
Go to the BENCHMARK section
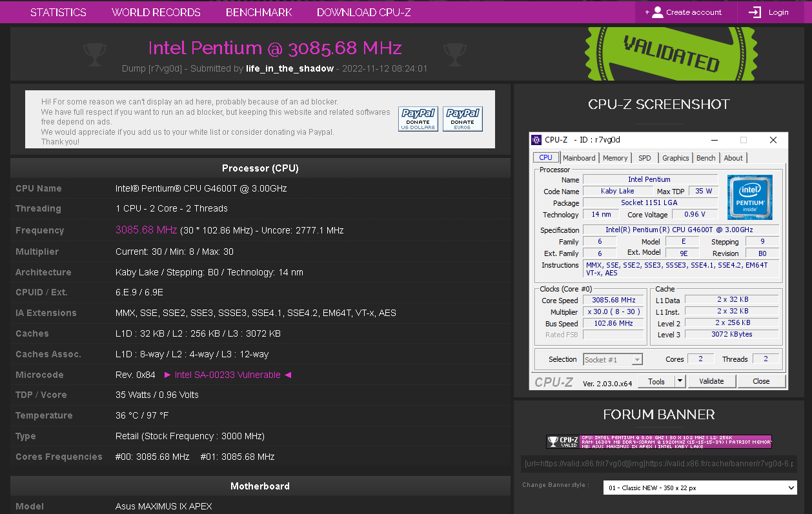(x=259, y=12)
